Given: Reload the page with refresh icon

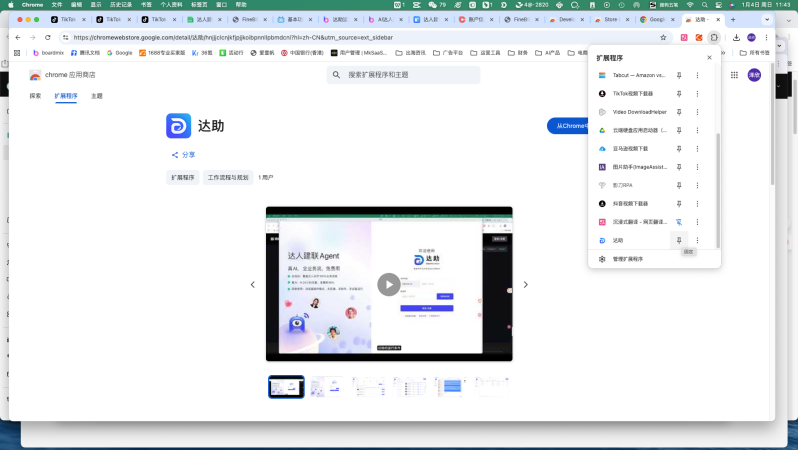Looking at the screenshot, I should click(48, 37).
